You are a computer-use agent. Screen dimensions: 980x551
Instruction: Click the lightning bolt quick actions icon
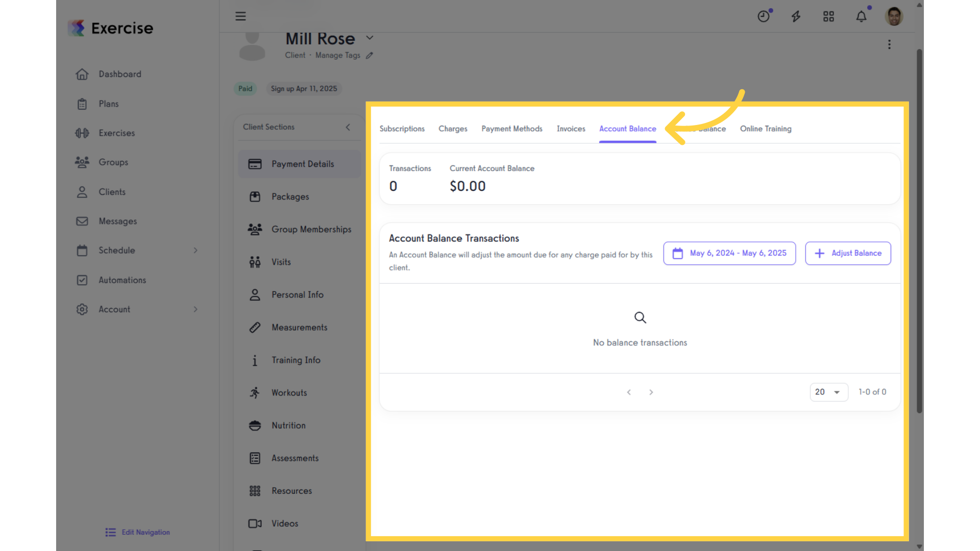[x=796, y=16]
